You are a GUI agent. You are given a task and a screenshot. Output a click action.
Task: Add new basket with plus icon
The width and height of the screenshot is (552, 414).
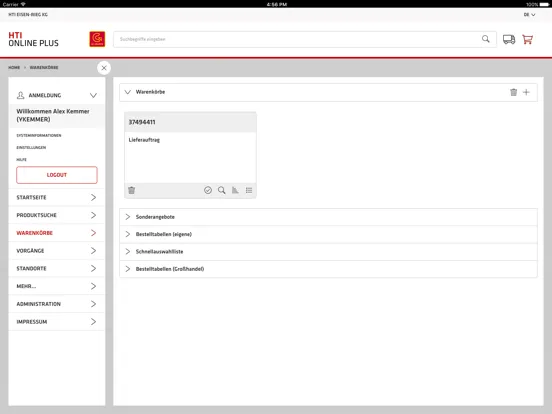pyautogui.click(x=526, y=92)
